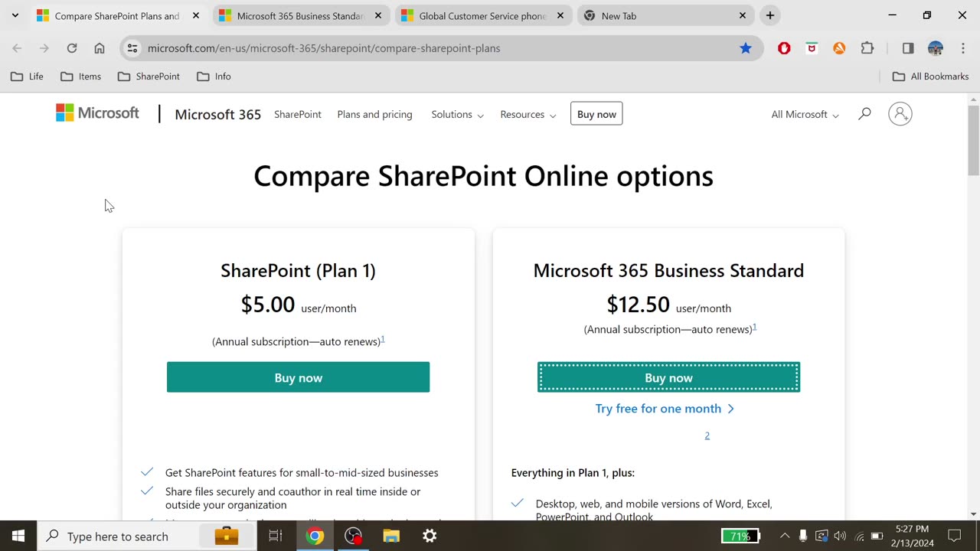980x551 pixels.
Task: Click the volume speaker tray icon
Action: 840,536
